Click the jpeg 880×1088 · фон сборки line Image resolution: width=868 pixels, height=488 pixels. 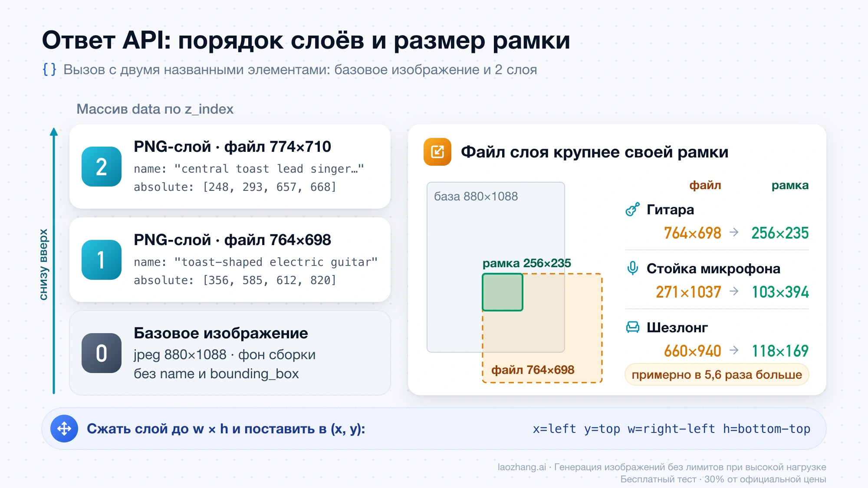[224, 355]
